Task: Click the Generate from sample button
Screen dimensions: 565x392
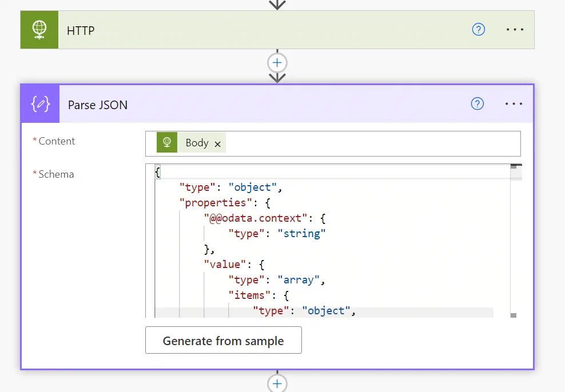Action: tap(224, 340)
